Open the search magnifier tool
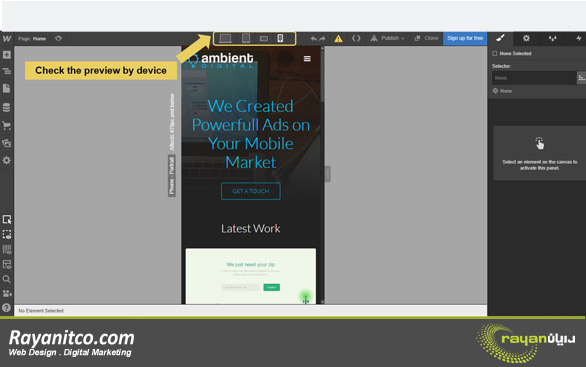The width and height of the screenshot is (586, 367). pyautogui.click(x=7, y=279)
